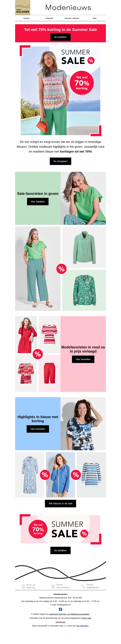Screen dimensions: 121x644
Task: Click Hier bekijken in green section
Action: tap(38, 201)
